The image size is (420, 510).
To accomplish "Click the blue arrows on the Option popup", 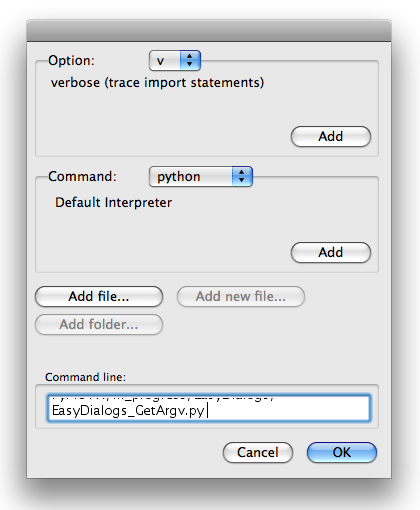I will 190,61.
